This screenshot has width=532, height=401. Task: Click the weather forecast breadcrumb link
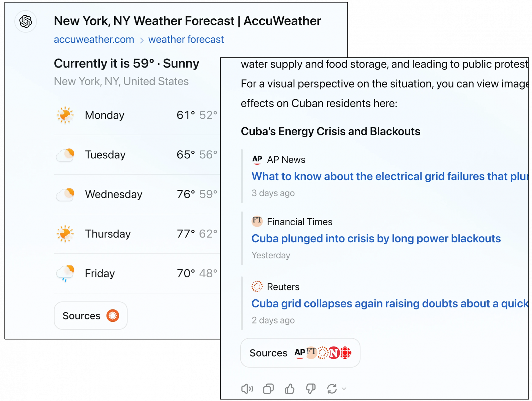(186, 39)
